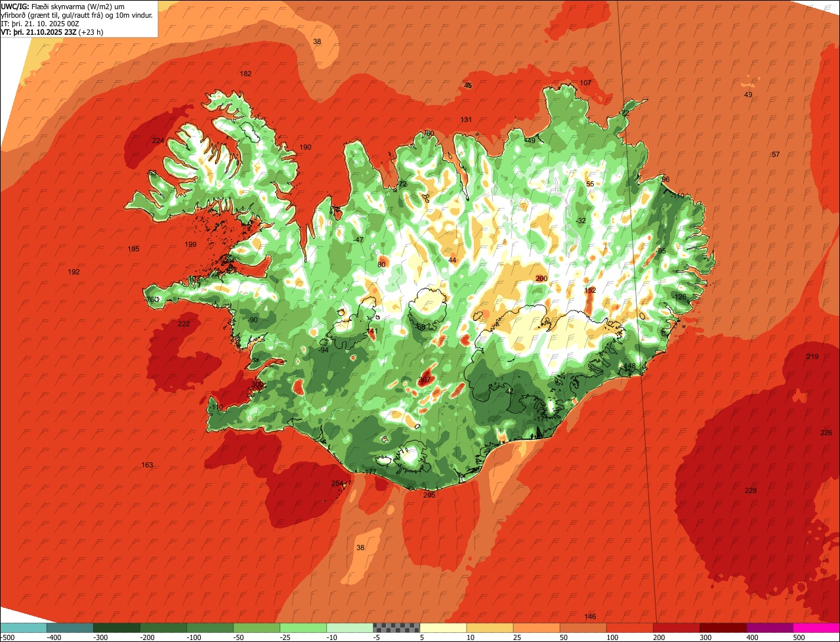Click the map value '182' in the northwest sea
Screen dimensions: 840x642
tap(246, 74)
